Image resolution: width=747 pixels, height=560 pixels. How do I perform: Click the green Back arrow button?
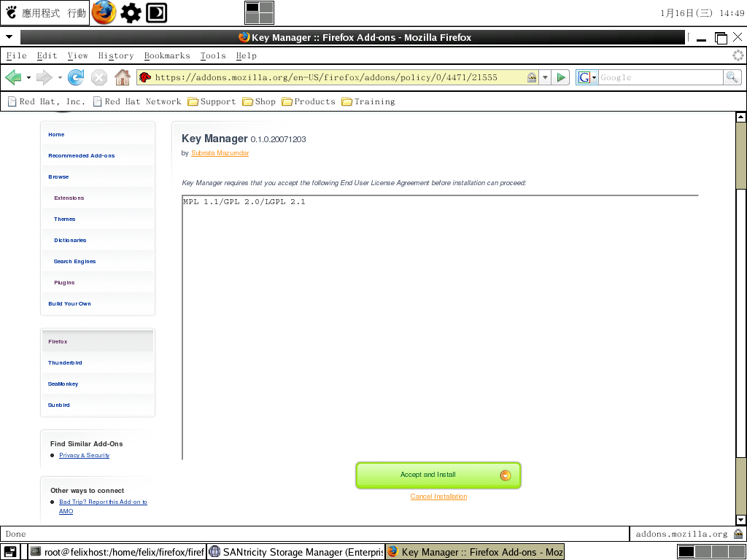coord(13,77)
